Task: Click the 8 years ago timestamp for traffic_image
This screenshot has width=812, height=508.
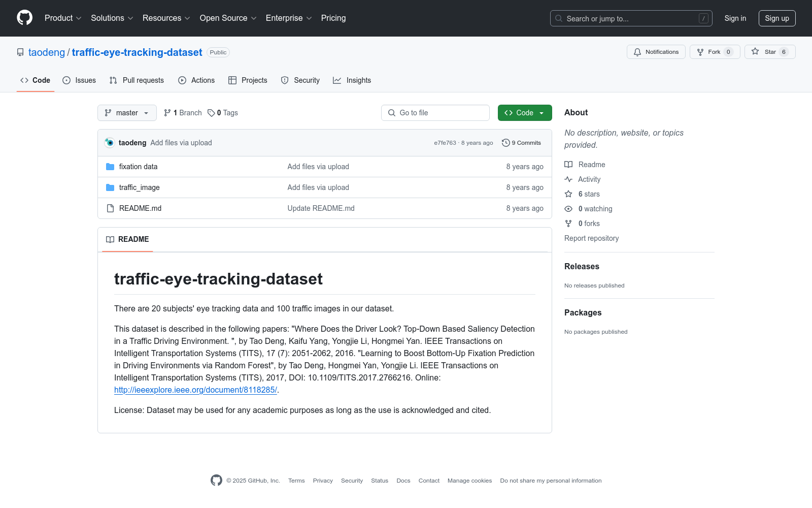Action: pos(525,187)
